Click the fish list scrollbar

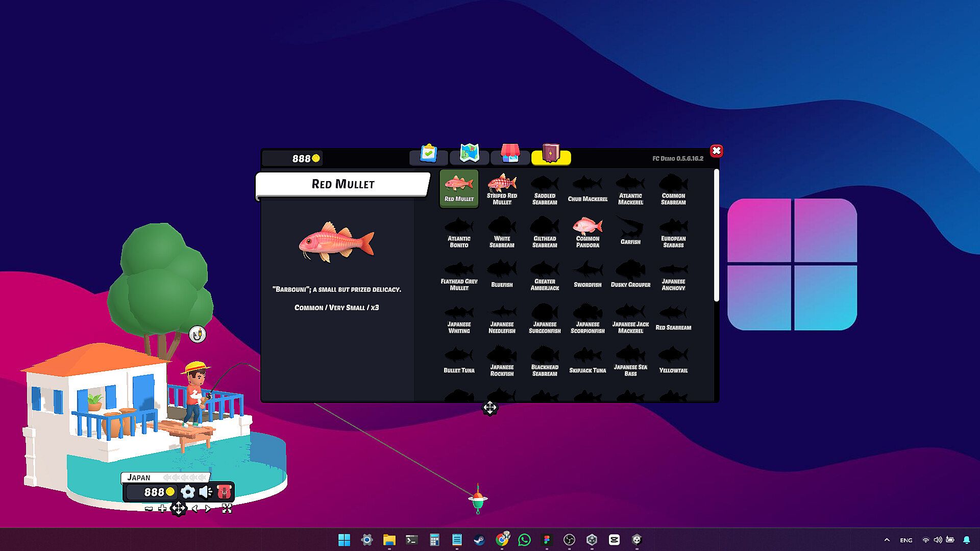(716, 236)
